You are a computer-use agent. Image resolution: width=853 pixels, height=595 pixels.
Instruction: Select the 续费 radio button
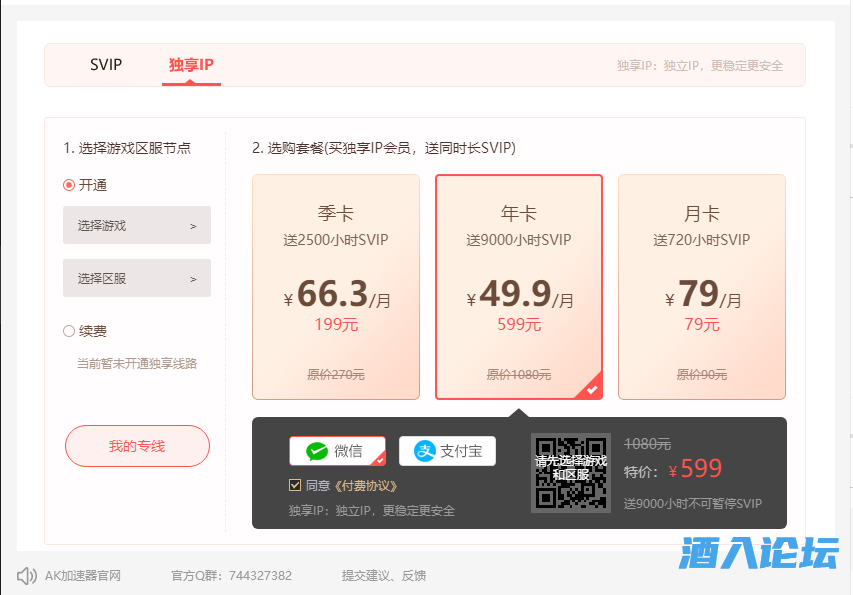tap(68, 330)
